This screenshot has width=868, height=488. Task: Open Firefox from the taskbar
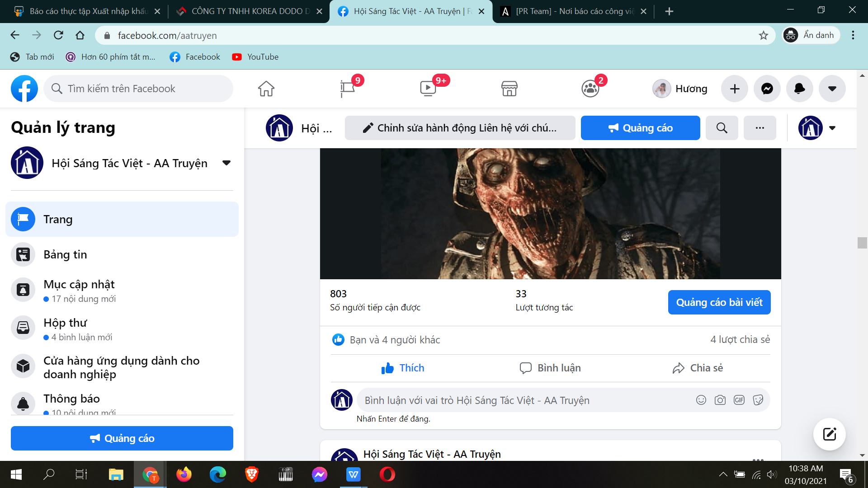[184, 474]
